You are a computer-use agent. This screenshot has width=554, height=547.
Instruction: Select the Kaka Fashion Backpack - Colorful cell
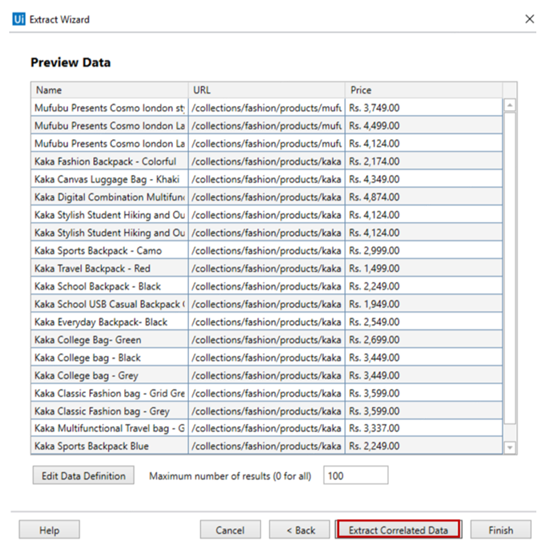[x=109, y=161]
